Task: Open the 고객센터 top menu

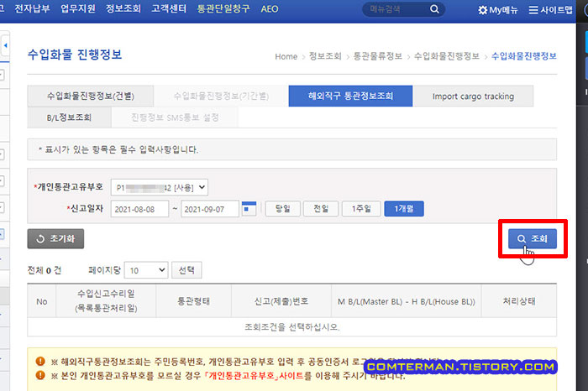Action: [x=169, y=8]
